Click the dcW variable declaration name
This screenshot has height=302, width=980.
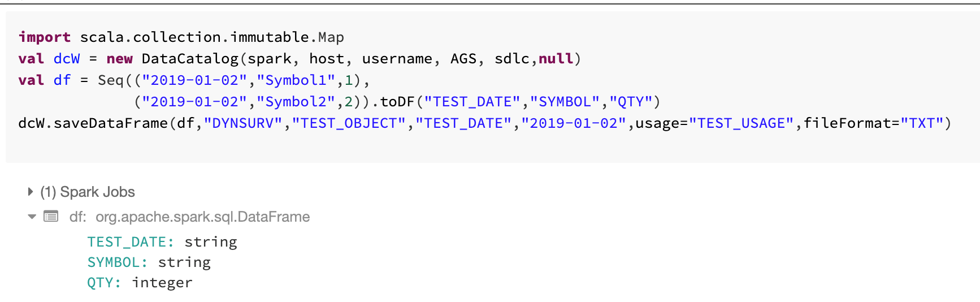(x=67, y=59)
